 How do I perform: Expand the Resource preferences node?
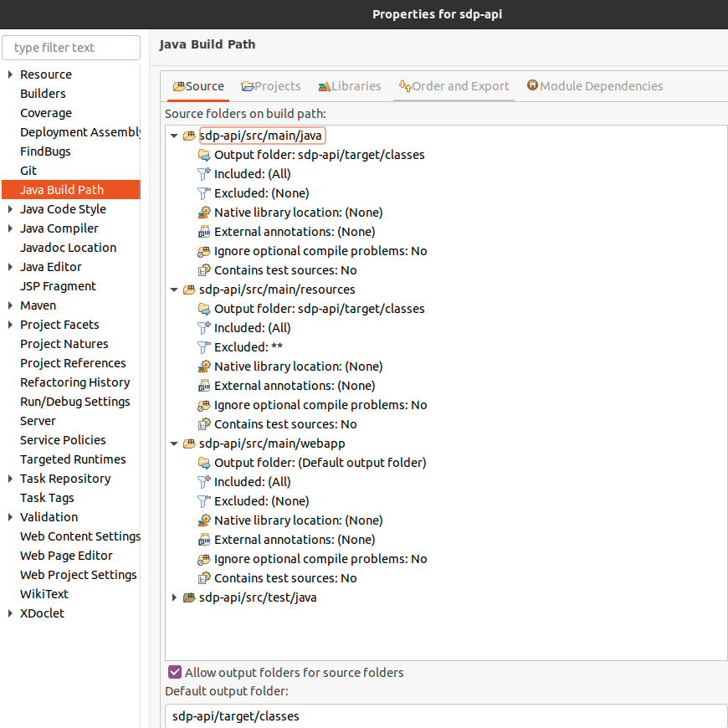[10, 74]
